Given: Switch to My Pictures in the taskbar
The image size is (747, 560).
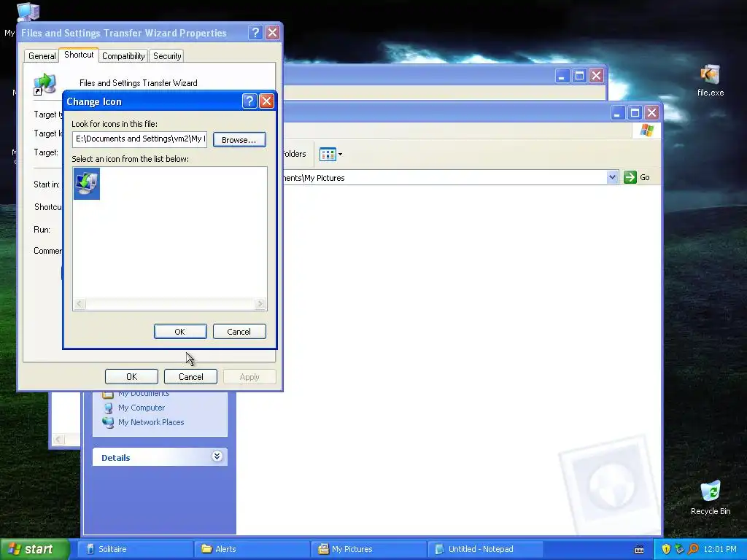Looking at the screenshot, I should (x=369, y=549).
